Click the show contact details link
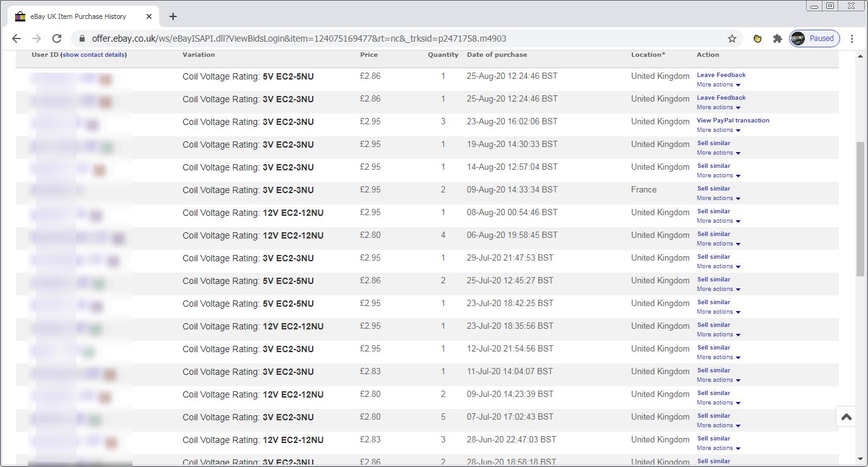Image resolution: width=868 pixels, height=467 pixels. click(x=93, y=54)
